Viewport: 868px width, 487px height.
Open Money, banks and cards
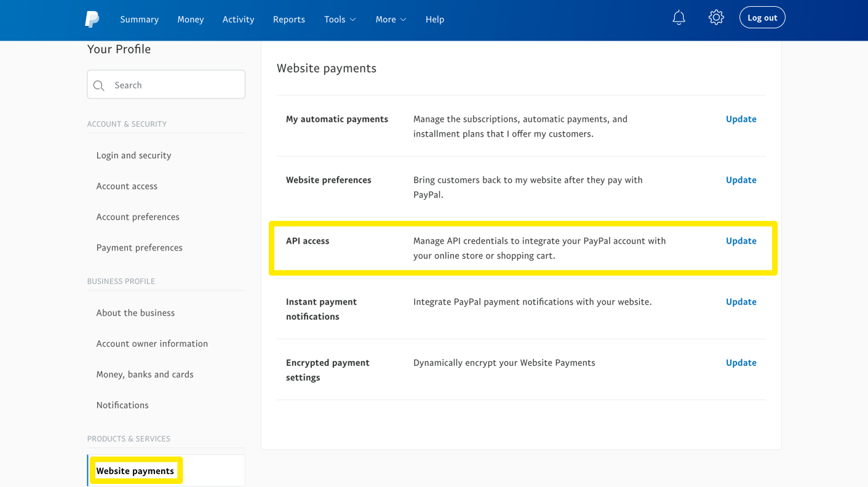[145, 374]
